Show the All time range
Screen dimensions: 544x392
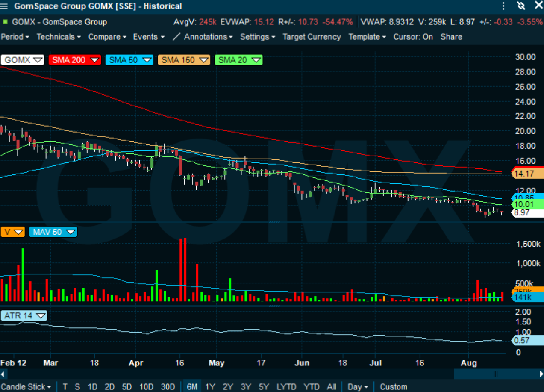click(x=332, y=387)
